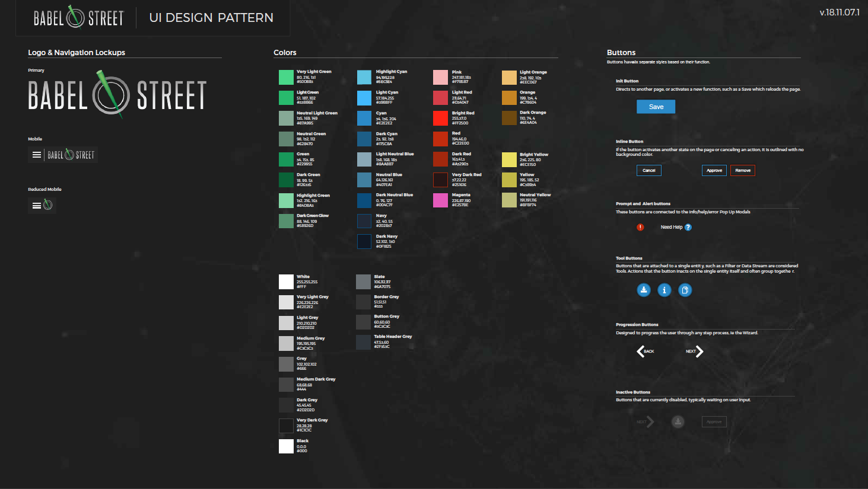Click the red alert exclamation icon

640,227
